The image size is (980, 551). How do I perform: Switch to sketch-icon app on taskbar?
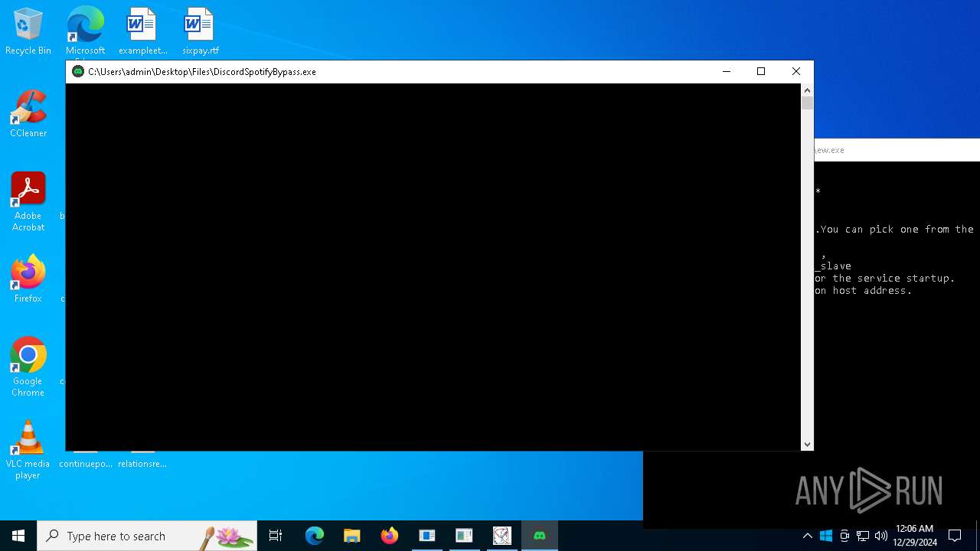coord(502,536)
